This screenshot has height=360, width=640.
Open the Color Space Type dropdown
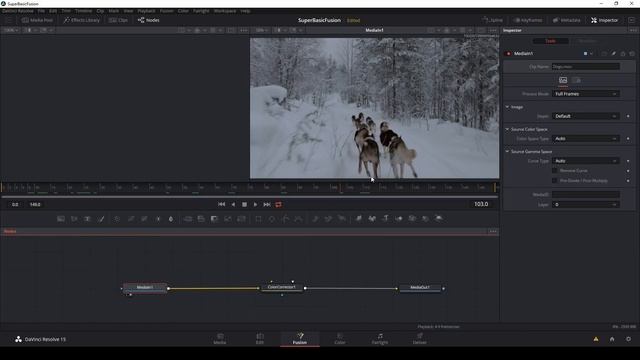[x=586, y=139]
